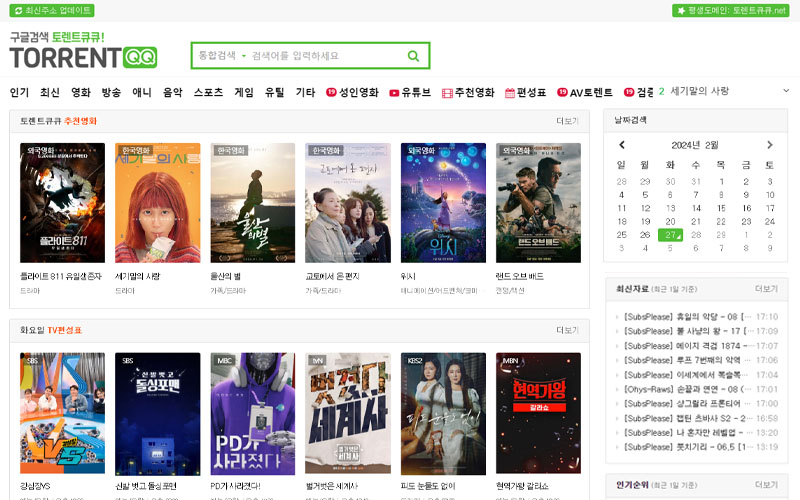Open the tvN 벌거벗은 세계사 poster
Viewport: 800px width, 500px height.
tap(348, 413)
